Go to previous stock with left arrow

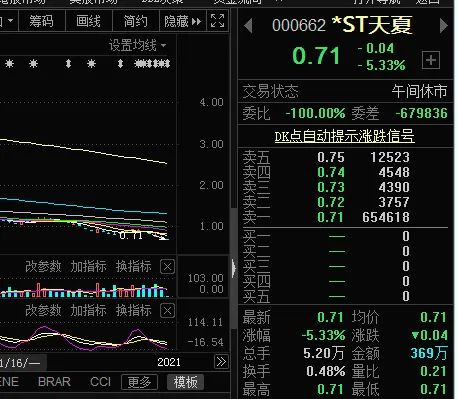pos(248,26)
